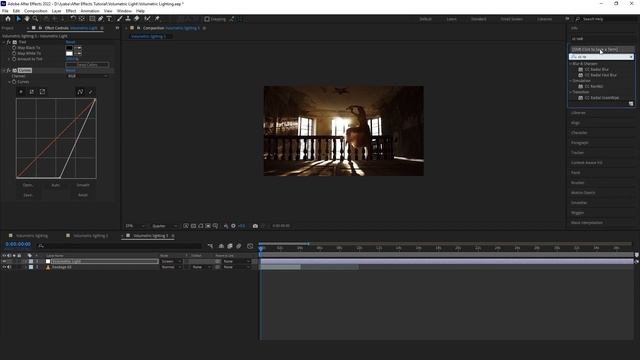Click the motion blur icon in the timeline
Viewport: 640px width, 360px height.
click(239, 246)
